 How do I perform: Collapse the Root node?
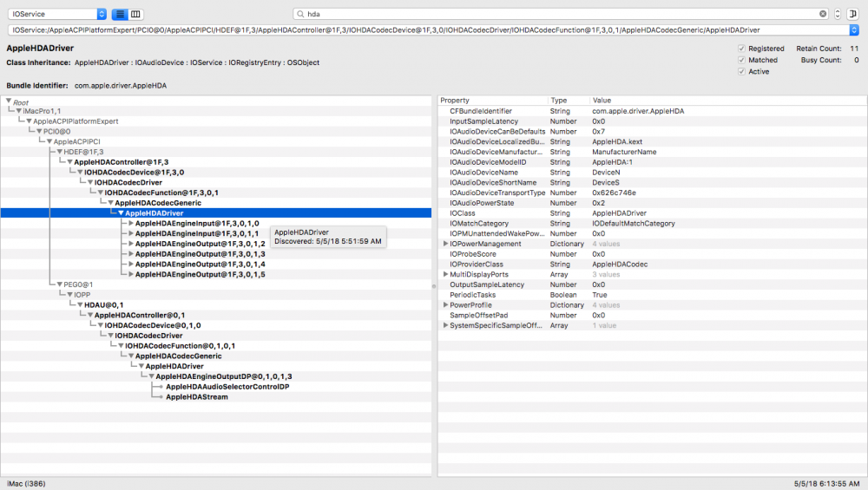(x=9, y=101)
